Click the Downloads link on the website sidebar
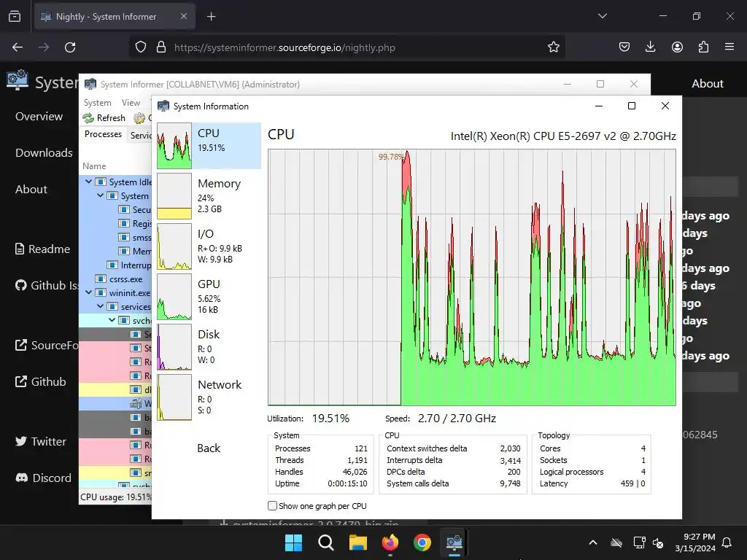This screenshot has width=747, height=560. click(x=44, y=153)
